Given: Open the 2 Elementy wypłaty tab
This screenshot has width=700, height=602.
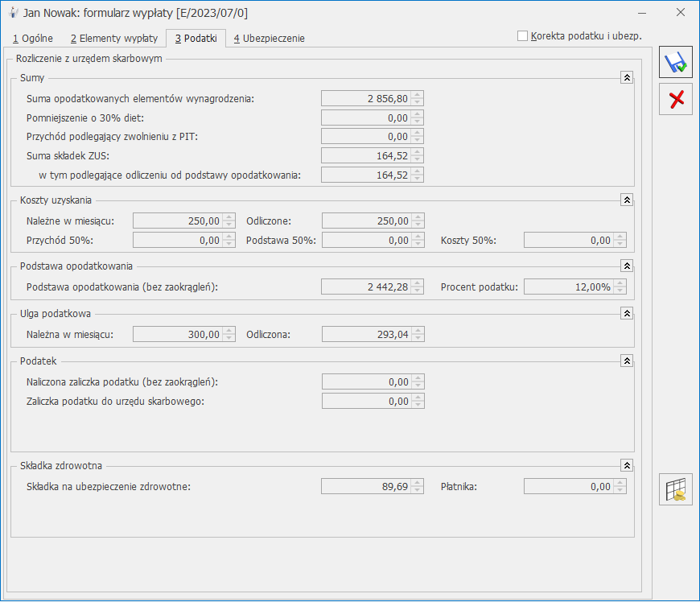Looking at the screenshot, I should coord(113,39).
